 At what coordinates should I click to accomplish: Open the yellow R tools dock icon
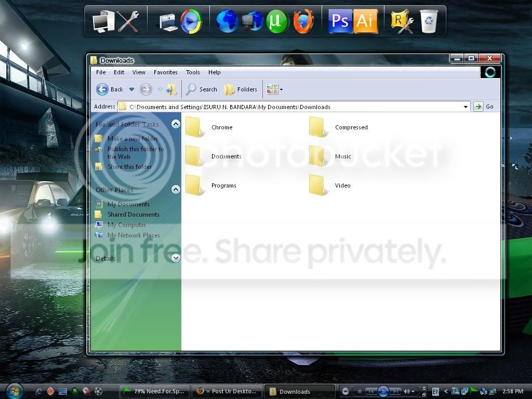coord(402,21)
